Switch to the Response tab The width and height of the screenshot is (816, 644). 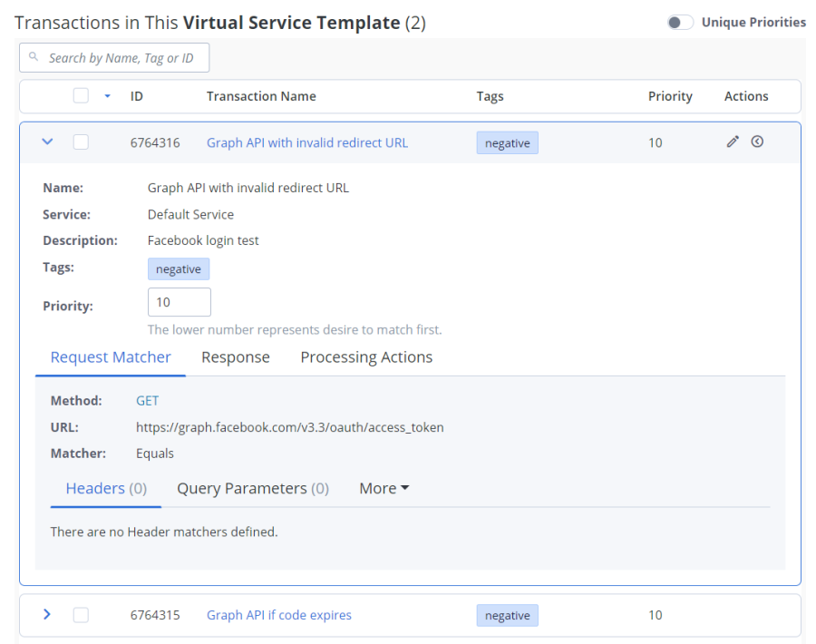pyautogui.click(x=235, y=356)
